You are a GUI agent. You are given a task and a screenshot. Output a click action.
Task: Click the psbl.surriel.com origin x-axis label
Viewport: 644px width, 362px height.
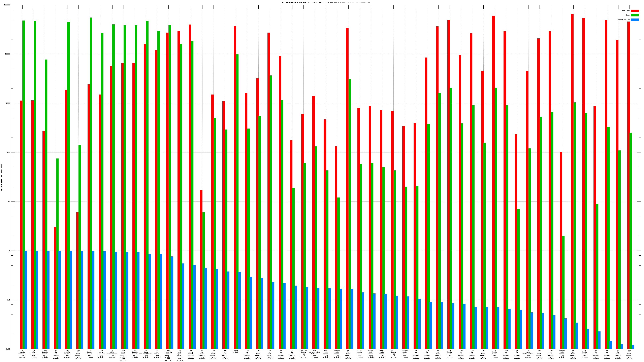[22, 354]
